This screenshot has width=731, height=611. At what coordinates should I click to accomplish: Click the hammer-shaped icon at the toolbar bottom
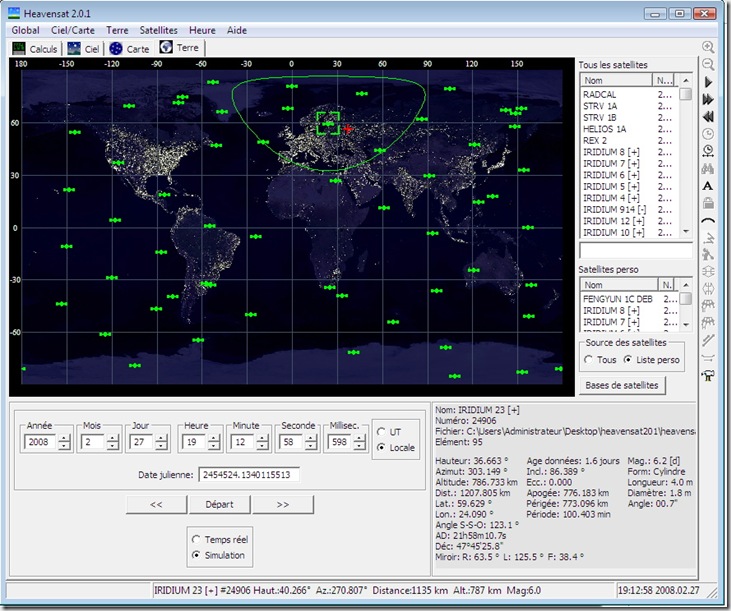tap(708, 375)
